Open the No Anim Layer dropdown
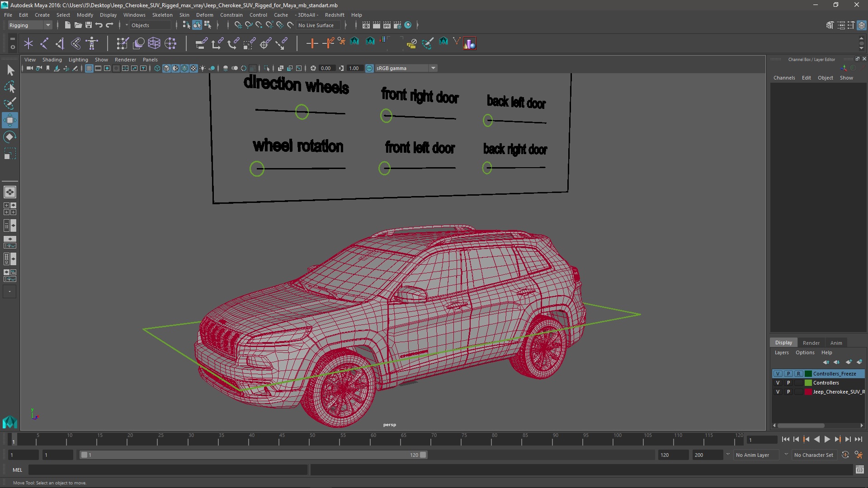Screen dimensions: 868x488 click(x=757, y=455)
